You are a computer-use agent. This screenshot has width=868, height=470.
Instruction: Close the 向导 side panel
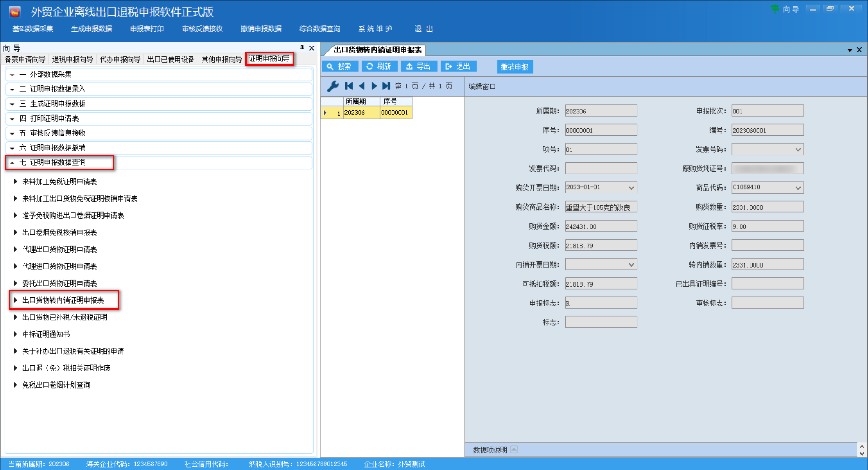(x=311, y=48)
